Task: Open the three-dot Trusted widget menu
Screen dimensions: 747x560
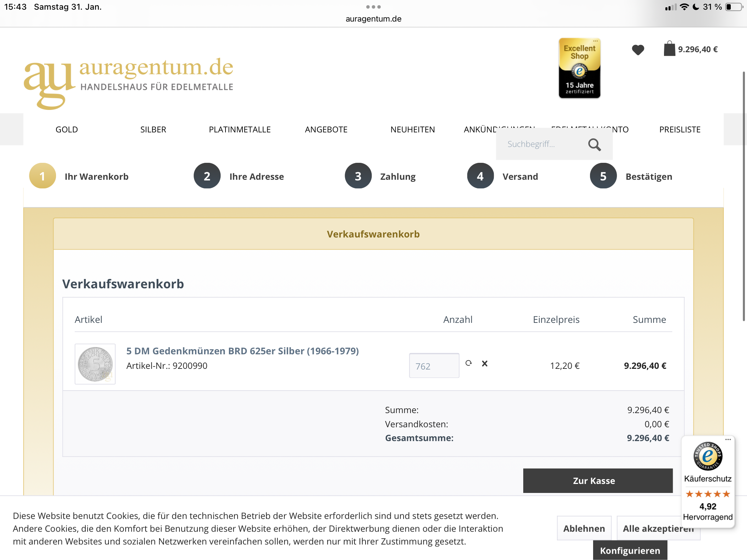Action: pyautogui.click(x=728, y=439)
